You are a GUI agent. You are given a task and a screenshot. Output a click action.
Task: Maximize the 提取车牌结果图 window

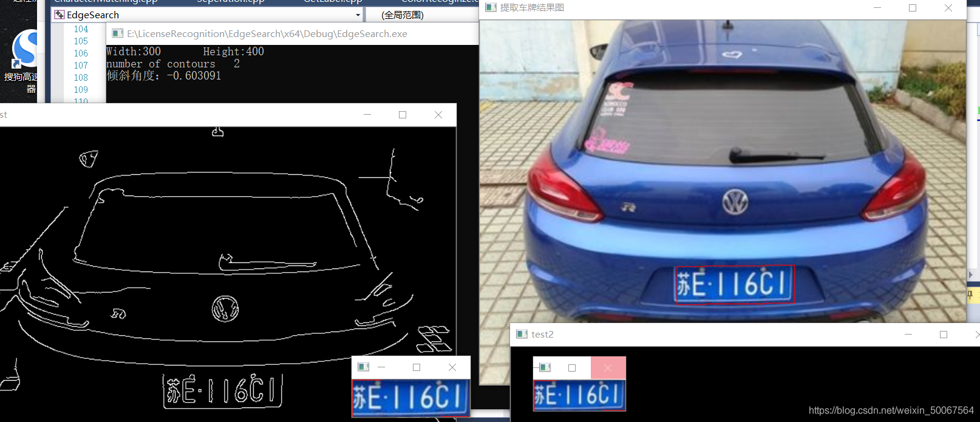point(913,8)
